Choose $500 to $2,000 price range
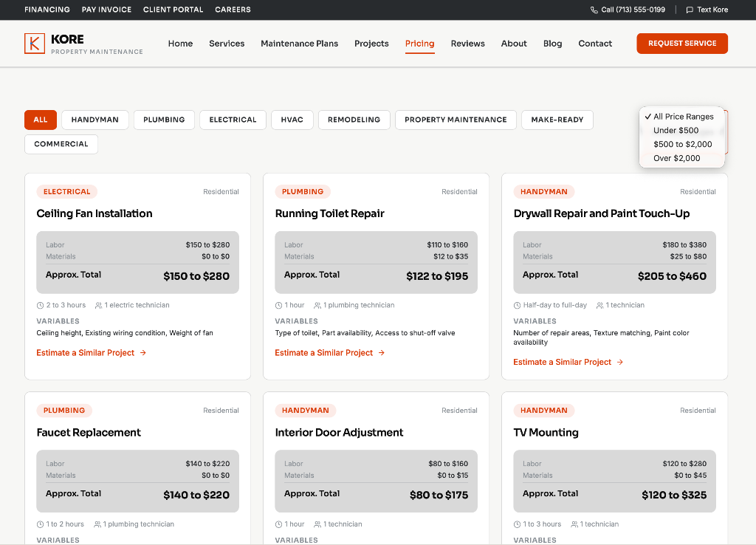The height and width of the screenshot is (545, 756). 681,144
